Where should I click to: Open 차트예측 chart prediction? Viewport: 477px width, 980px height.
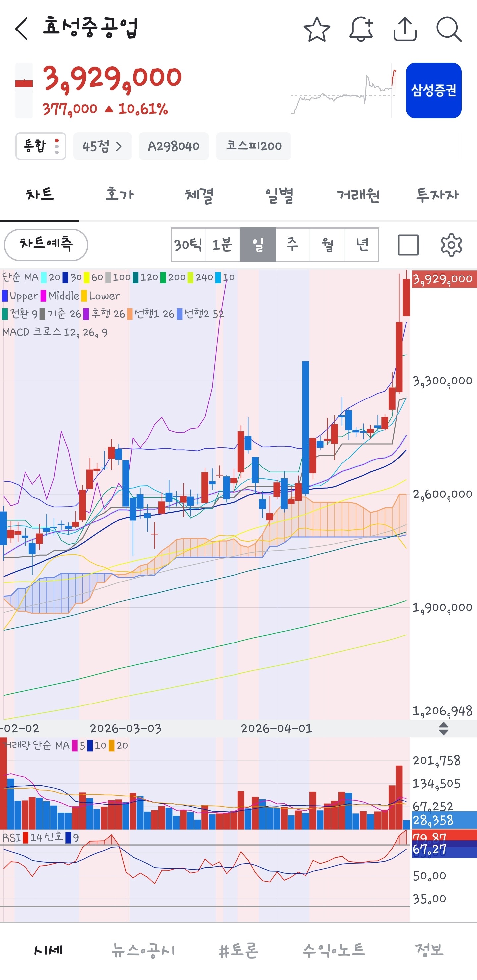pyautogui.click(x=46, y=245)
